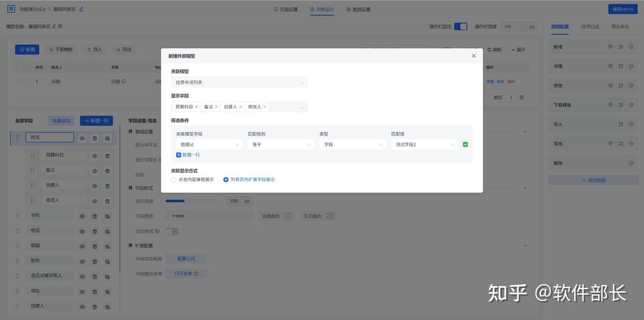Click the app logo in the top-left corner

coord(11,8)
